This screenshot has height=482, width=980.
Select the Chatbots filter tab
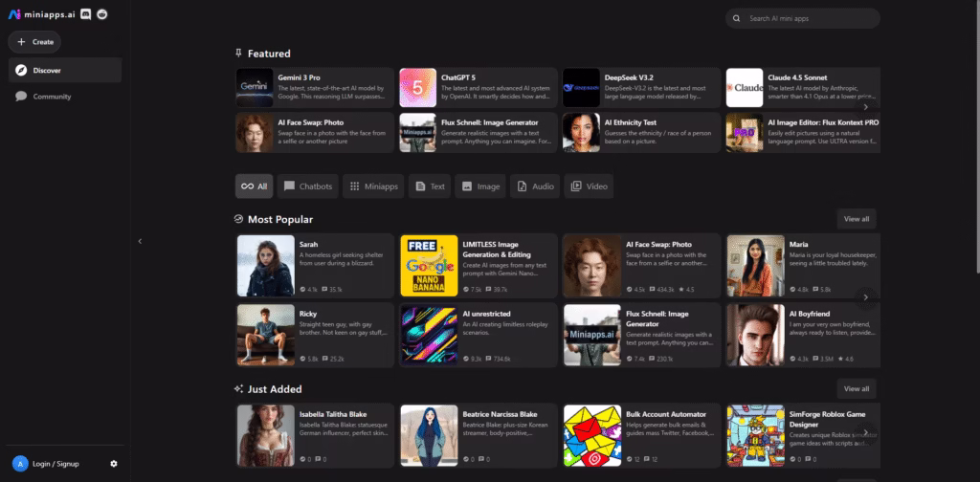(x=308, y=186)
